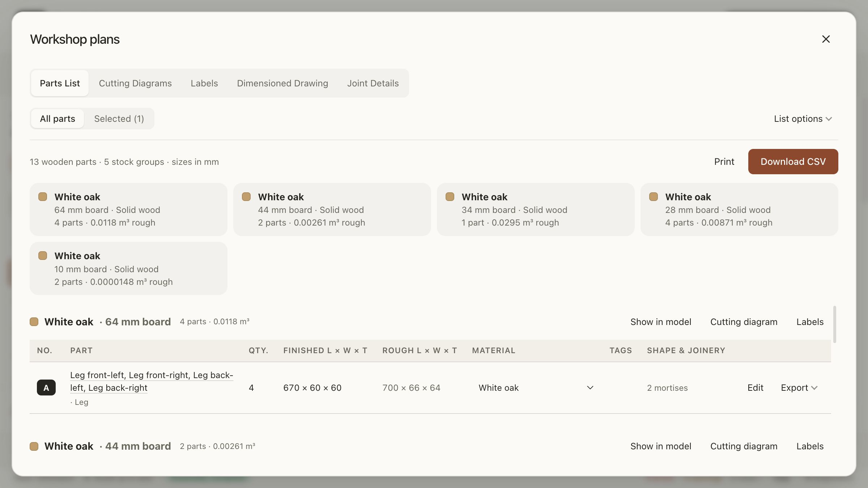Select the Parts List tab
868x488 pixels.
[60, 83]
